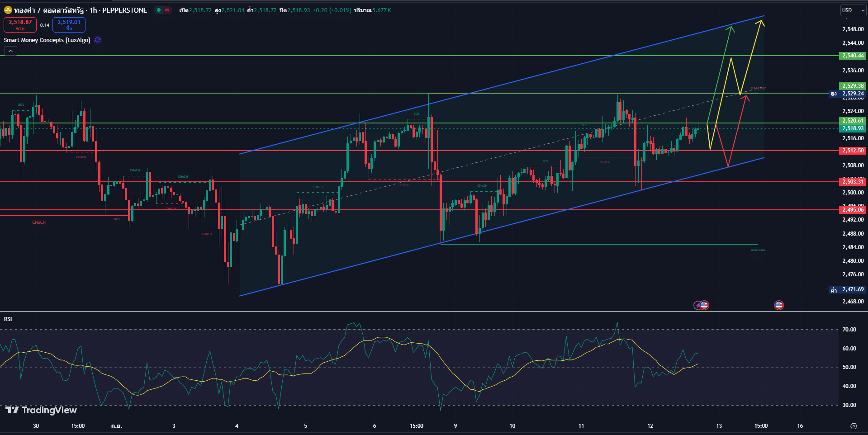Click the red approximate data-mode icon
The height and width of the screenshot is (435, 868).
[x=167, y=10]
